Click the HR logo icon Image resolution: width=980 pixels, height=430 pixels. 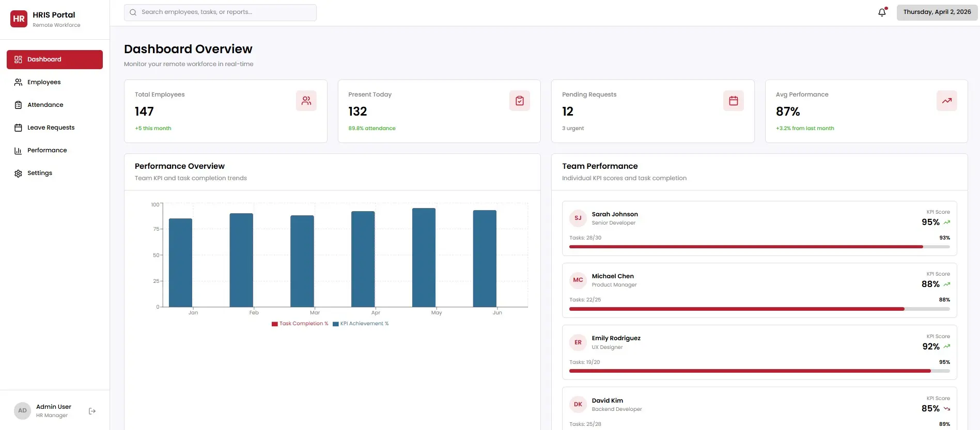[x=19, y=19]
